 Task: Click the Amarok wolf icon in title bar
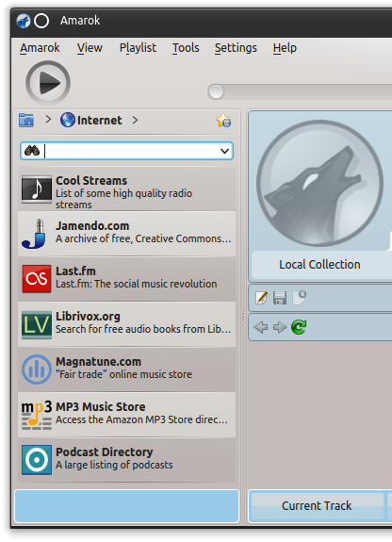[x=24, y=21]
